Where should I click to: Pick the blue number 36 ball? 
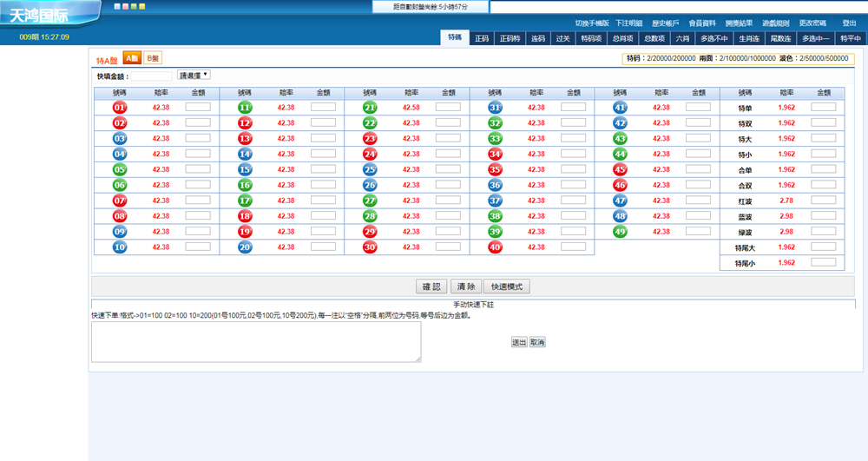tap(495, 186)
